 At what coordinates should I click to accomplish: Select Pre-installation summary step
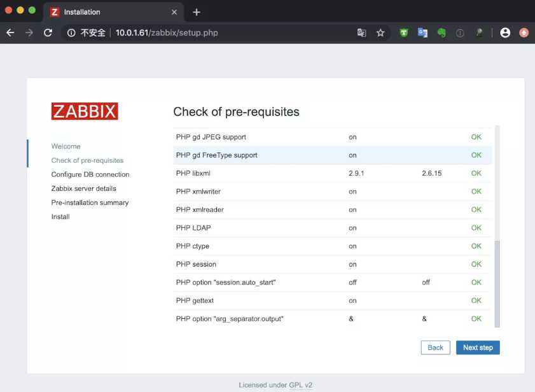point(90,203)
